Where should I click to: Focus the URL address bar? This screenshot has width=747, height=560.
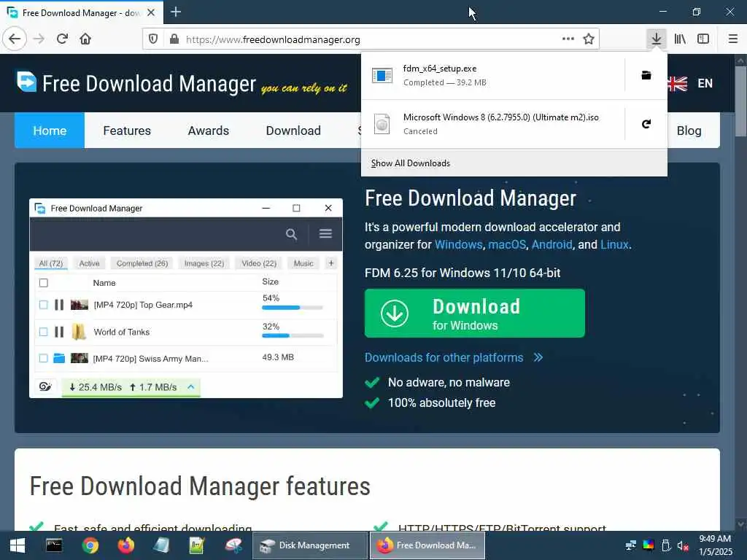pos(371,39)
